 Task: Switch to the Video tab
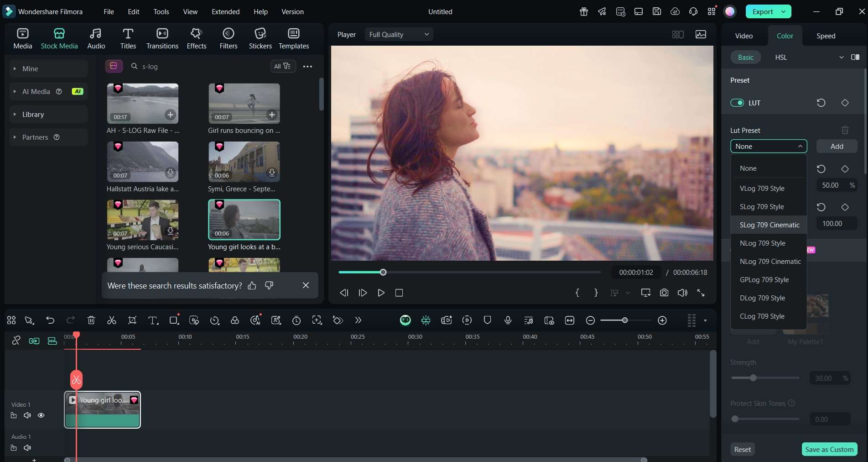pyautogui.click(x=743, y=36)
